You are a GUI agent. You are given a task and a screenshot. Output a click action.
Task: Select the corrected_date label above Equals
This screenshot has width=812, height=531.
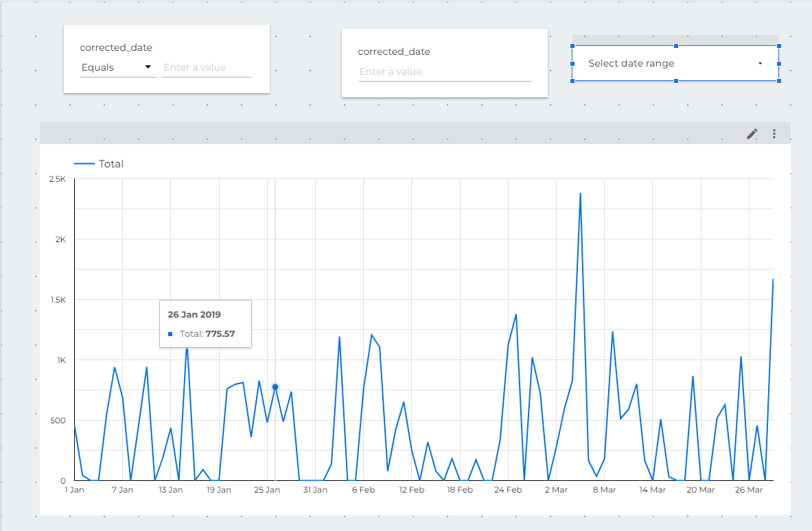coord(116,47)
